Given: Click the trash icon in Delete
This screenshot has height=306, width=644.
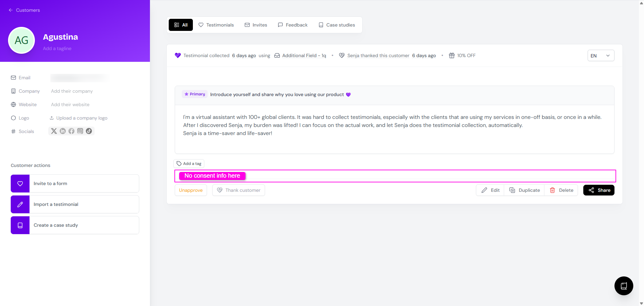Looking at the screenshot, I should [552, 190].
